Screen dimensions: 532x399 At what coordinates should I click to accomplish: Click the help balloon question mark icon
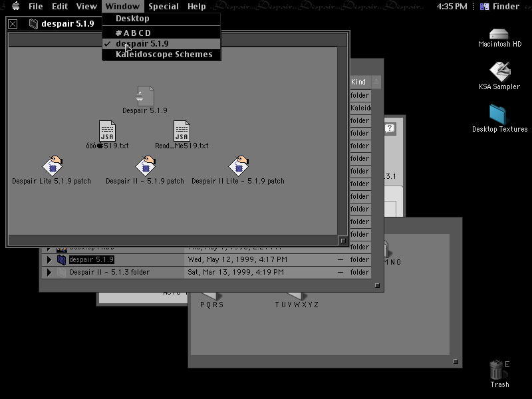pyautogui.click(x=390, y=128)
